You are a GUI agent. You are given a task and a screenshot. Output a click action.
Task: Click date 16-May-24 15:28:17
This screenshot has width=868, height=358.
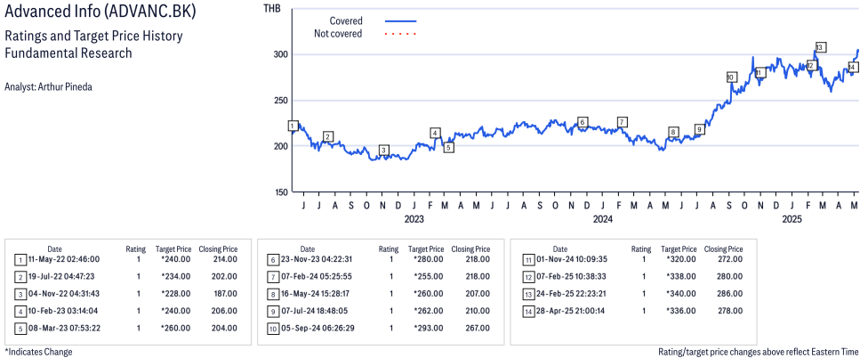317,293
